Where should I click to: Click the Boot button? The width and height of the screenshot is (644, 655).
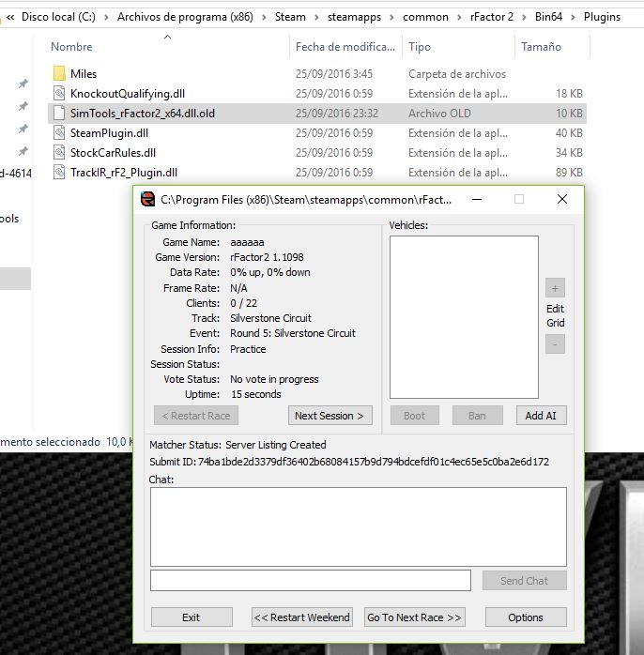coord(415,416)
